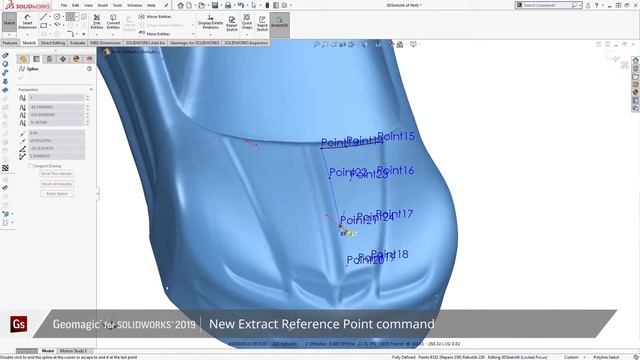Open the Insert menu
This screenshot has height=360, width=640.
coord(102,5)
